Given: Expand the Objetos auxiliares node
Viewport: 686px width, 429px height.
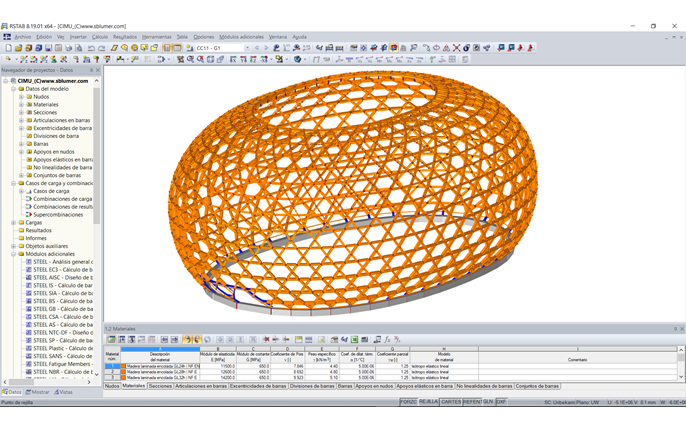Looking at the screenshot, I should click(x=13, y=246).
